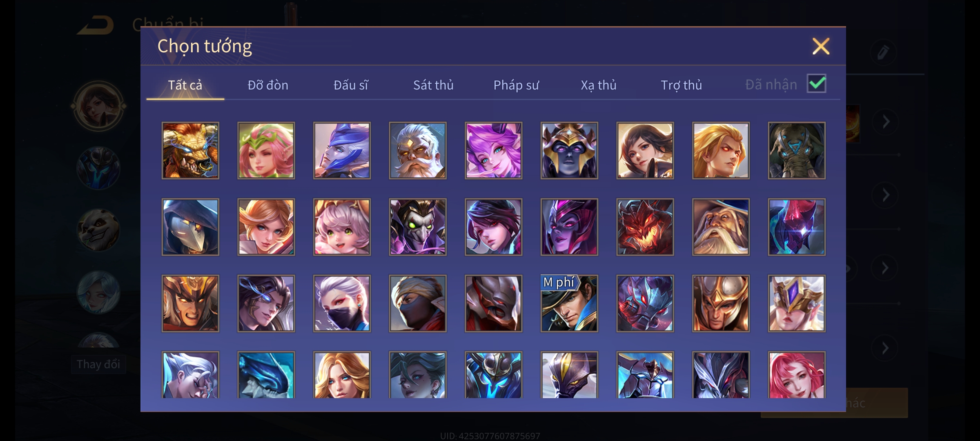This screenshot has width=980, height=441.
Task: Select the golden lion beast hero portrait
Action: (190, 150)
